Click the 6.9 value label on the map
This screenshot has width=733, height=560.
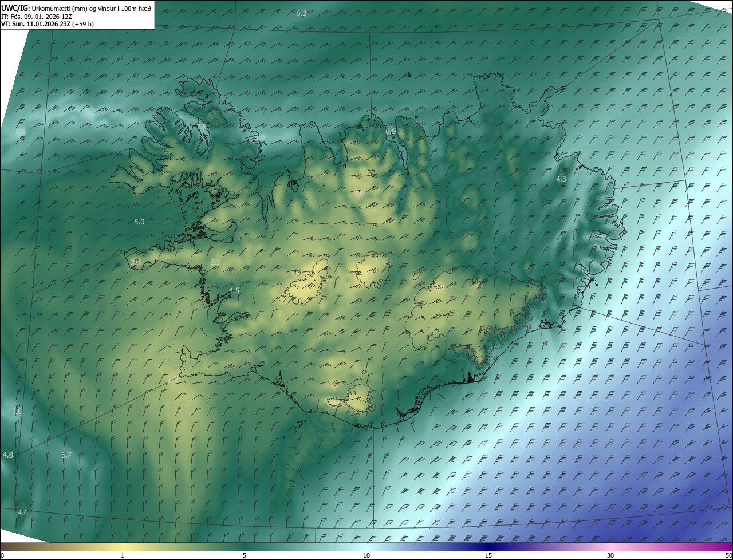tap(391, 132)
